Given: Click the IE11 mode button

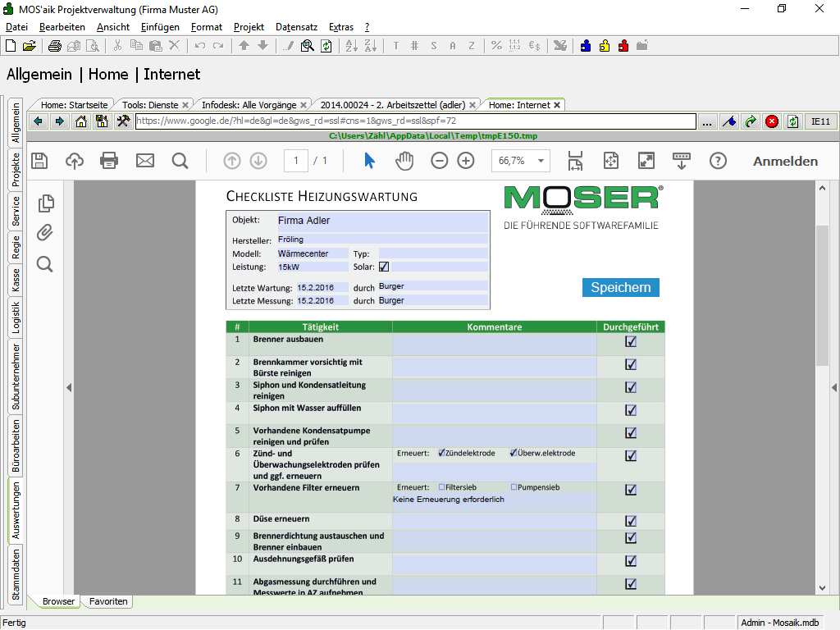Looking at the screenshot, I should (820, 121).
